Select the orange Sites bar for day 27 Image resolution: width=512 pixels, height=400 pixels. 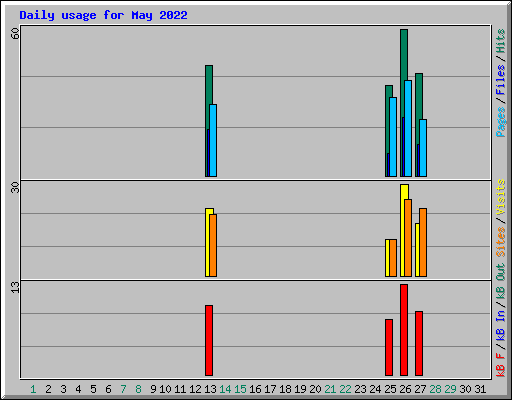click(423, 243)
